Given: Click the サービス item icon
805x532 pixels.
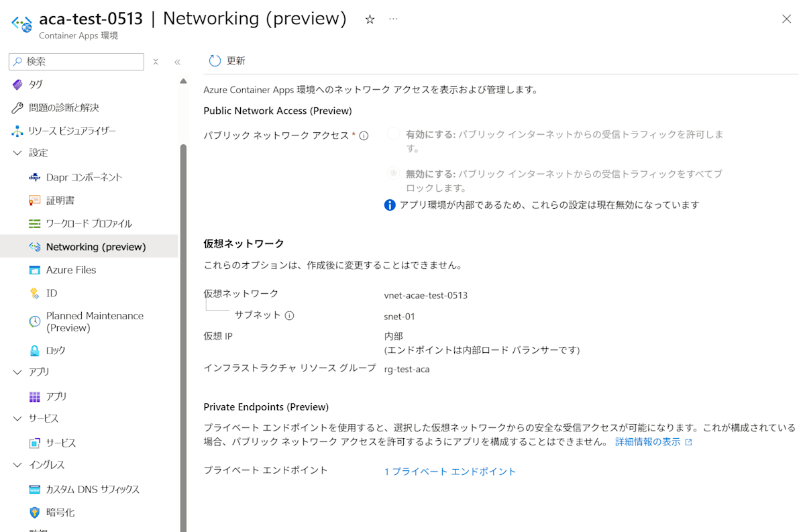Looking at the screenshot, I should (x=35, y=443).
